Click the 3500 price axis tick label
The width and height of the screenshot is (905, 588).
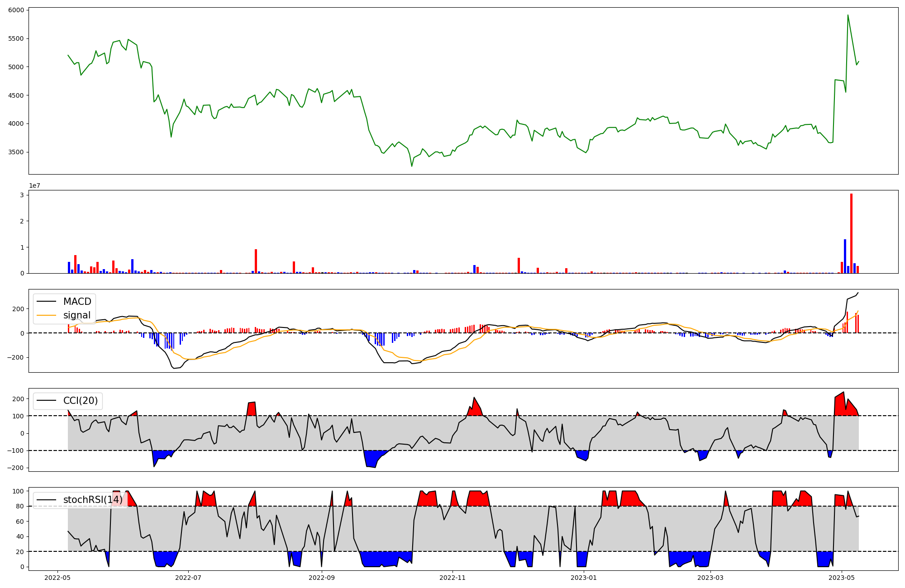tap(16, 152)
